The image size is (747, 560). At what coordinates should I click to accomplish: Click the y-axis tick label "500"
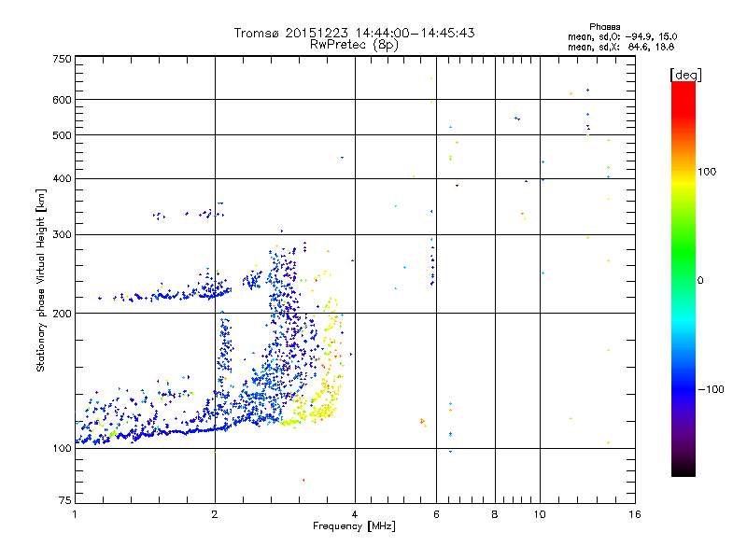[x=62, y=135]
